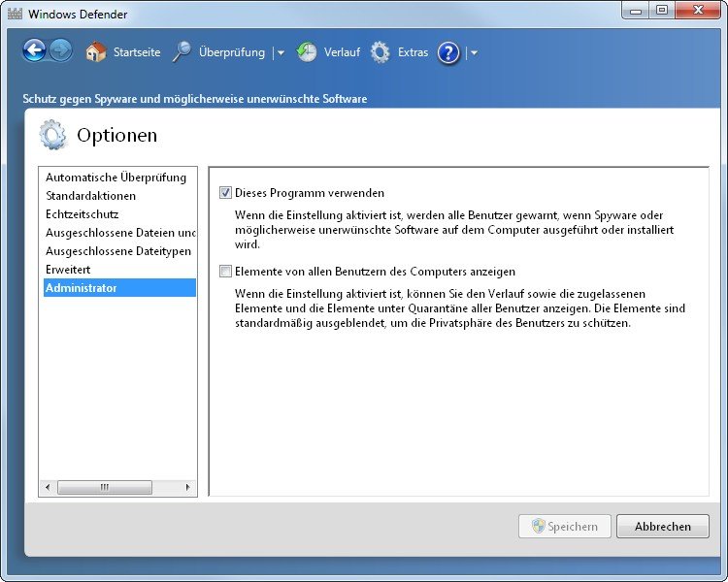
Task: Select Echtzeitschutz in options list
Action: click(119, 214)
